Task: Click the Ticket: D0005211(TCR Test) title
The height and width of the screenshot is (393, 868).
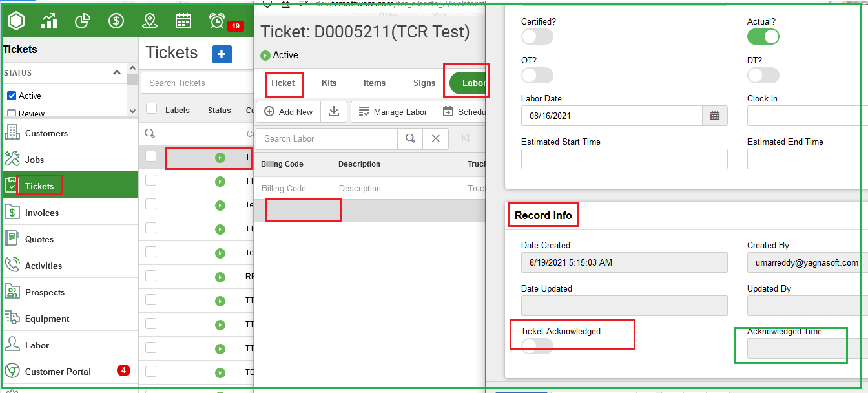Action: click(x=365, y=32)
